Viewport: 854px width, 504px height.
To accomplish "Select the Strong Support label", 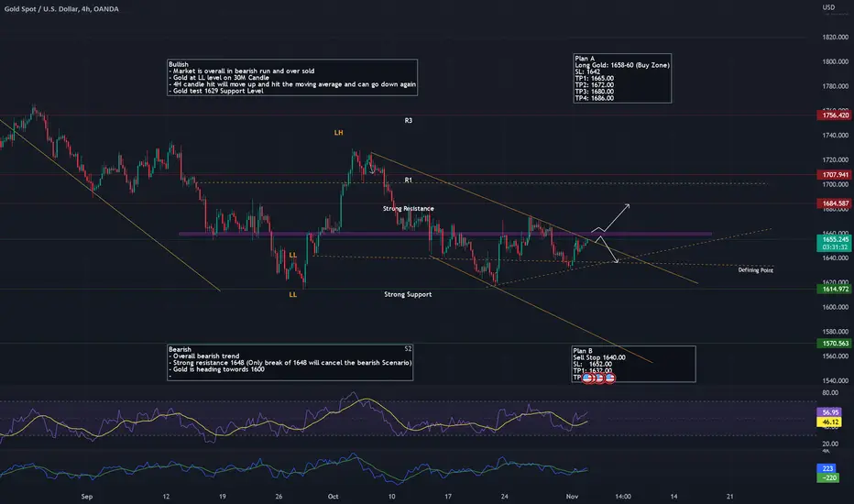I will (x=408, y=294).
